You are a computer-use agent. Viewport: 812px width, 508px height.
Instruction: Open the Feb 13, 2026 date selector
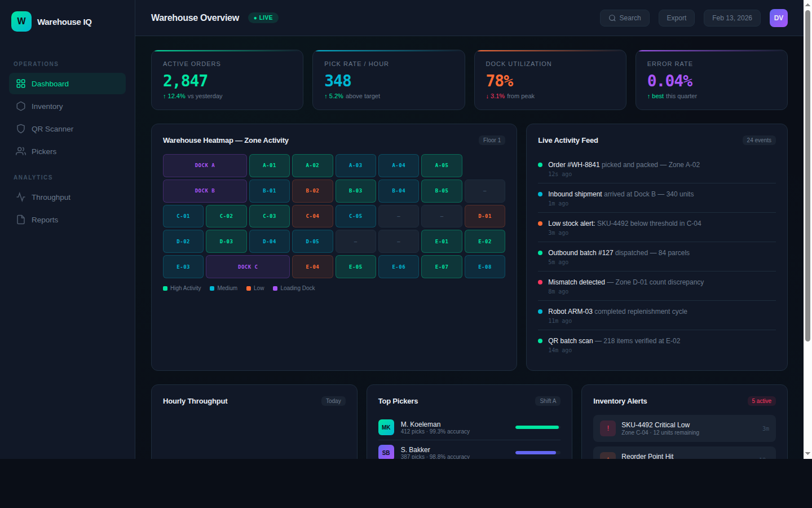click(732, 18)
